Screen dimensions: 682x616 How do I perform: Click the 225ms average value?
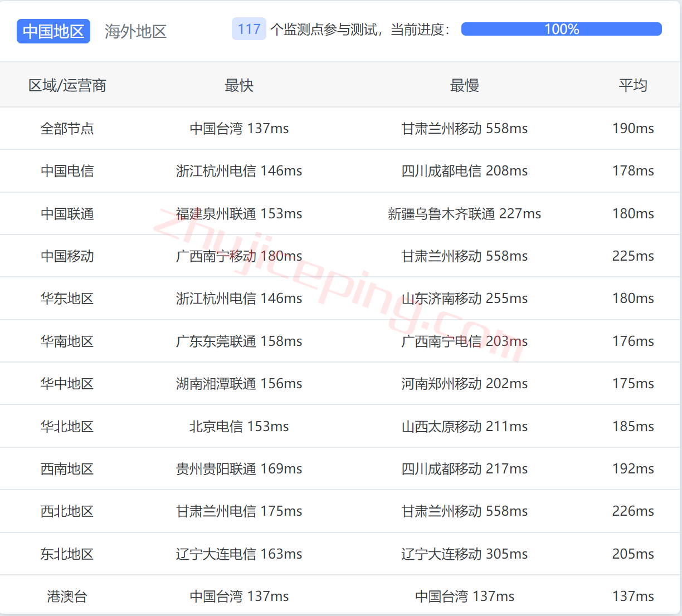633,256
